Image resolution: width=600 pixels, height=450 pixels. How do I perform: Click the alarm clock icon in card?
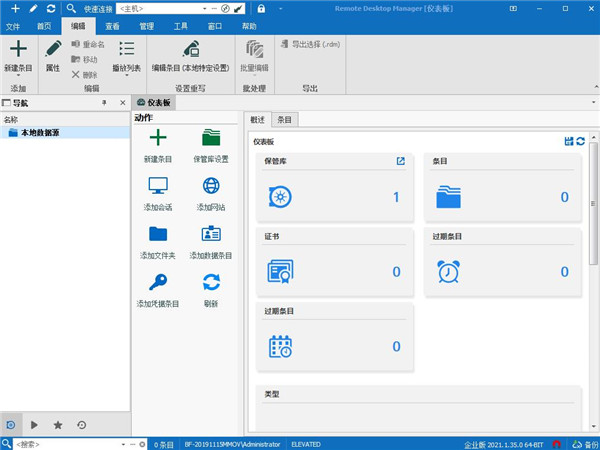(448, 271)
